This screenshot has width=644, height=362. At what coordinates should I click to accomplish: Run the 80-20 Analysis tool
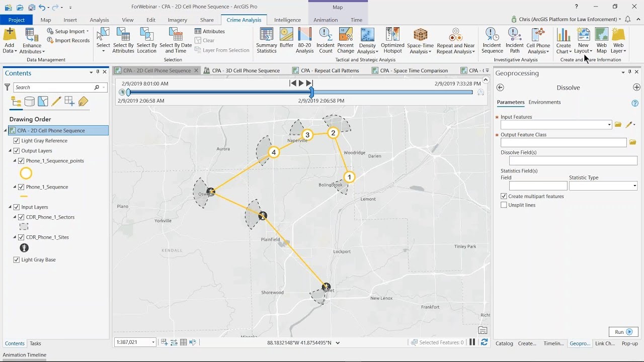304,40
